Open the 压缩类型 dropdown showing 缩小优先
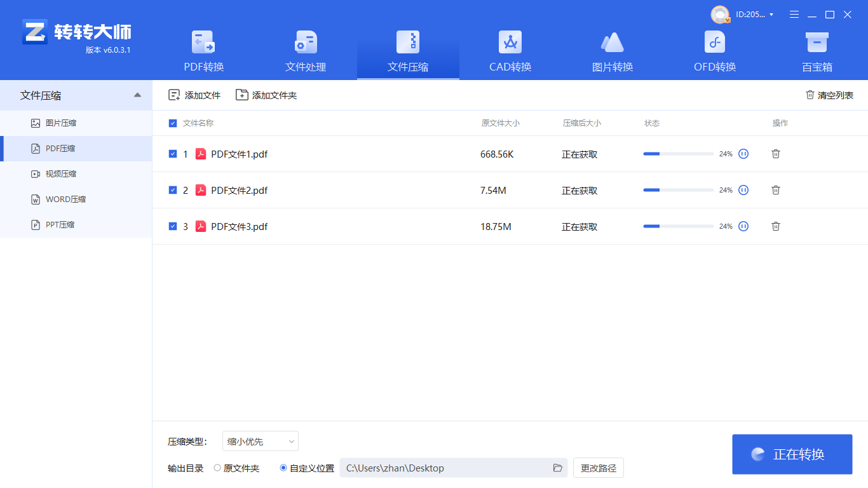The width and height of the screenshot is (868, 488). pos(261,442)
